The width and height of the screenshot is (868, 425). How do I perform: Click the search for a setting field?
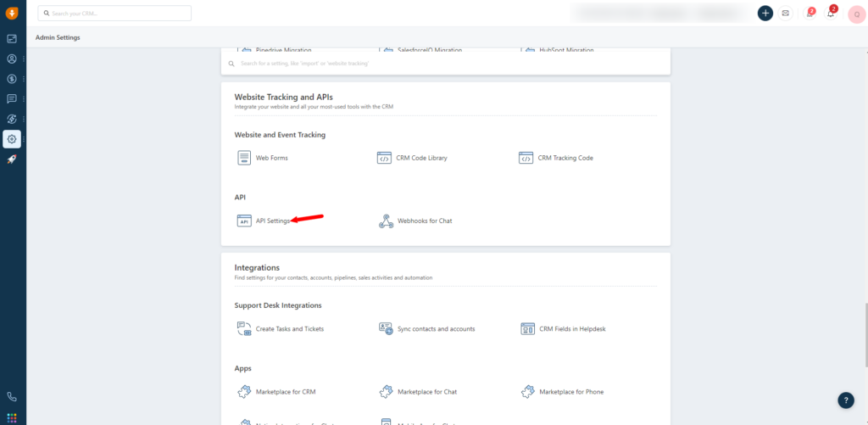446,64
